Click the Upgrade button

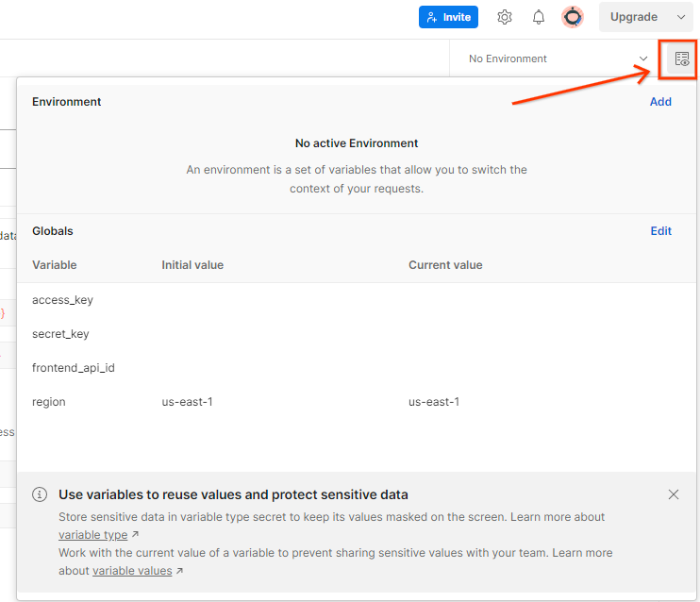pos(633,17)
